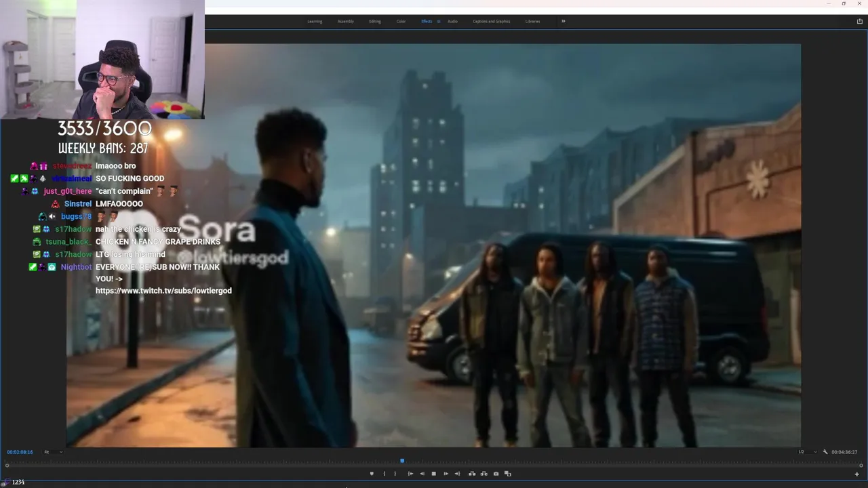Go to Out point button
Image resolution: width=868 pixels, height=488 pixels.
pos(457,474)
